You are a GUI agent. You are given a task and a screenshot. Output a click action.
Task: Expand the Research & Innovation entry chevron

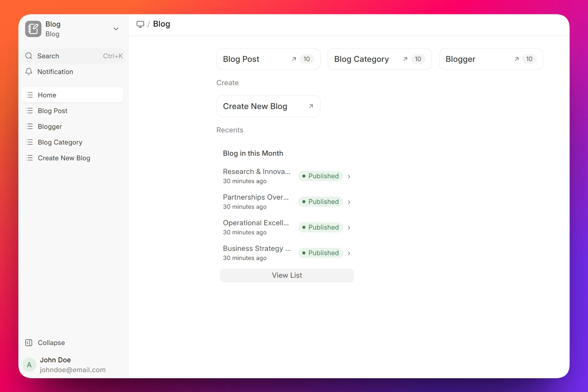click(349, 176)
